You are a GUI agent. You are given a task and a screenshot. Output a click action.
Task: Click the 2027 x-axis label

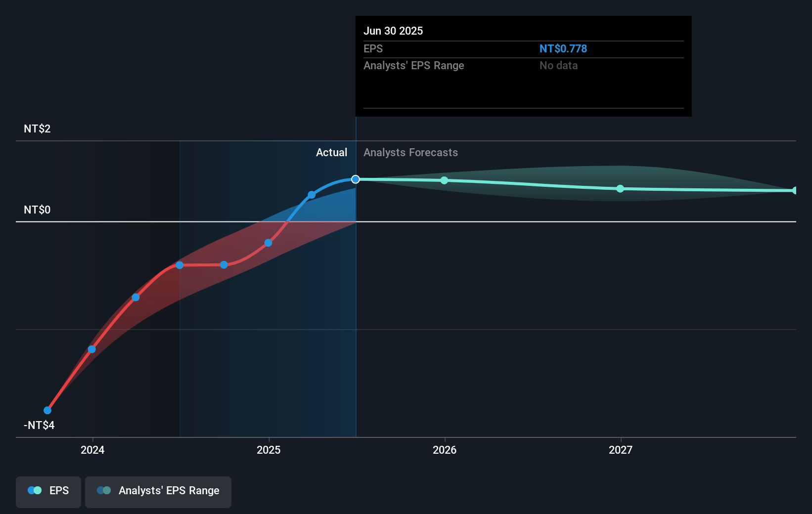click(x=621, y=450)
